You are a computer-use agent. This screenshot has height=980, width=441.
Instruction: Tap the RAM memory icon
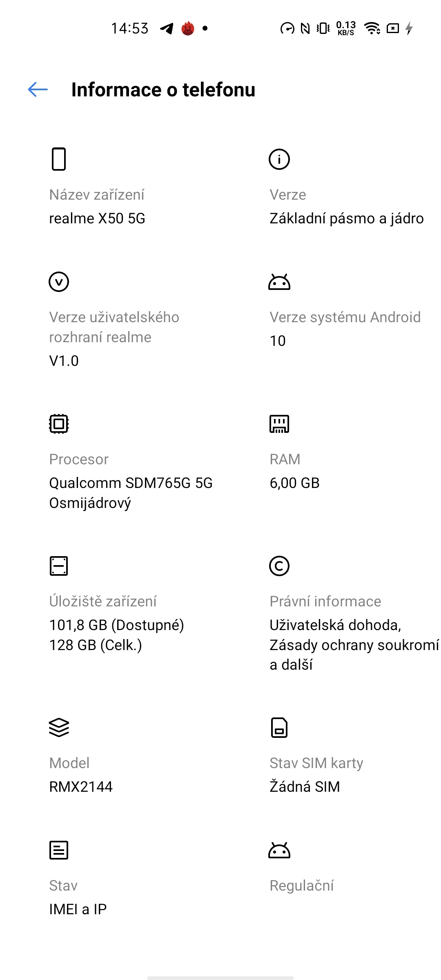coord(280,424)
